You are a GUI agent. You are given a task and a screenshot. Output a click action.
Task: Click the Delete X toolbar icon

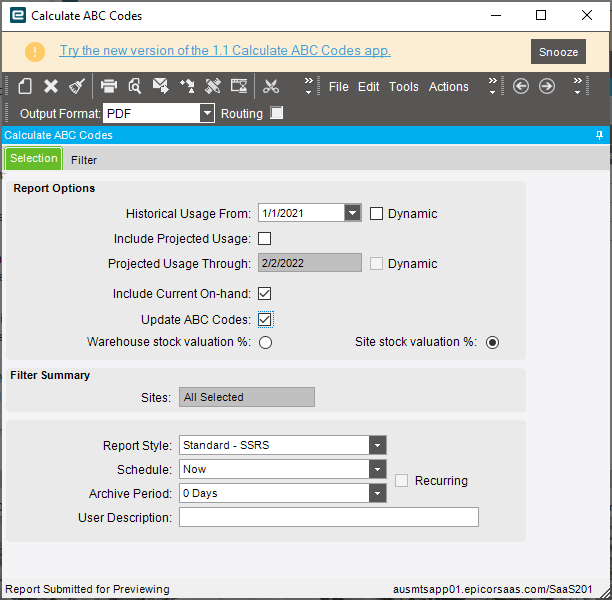click(51, 86)
